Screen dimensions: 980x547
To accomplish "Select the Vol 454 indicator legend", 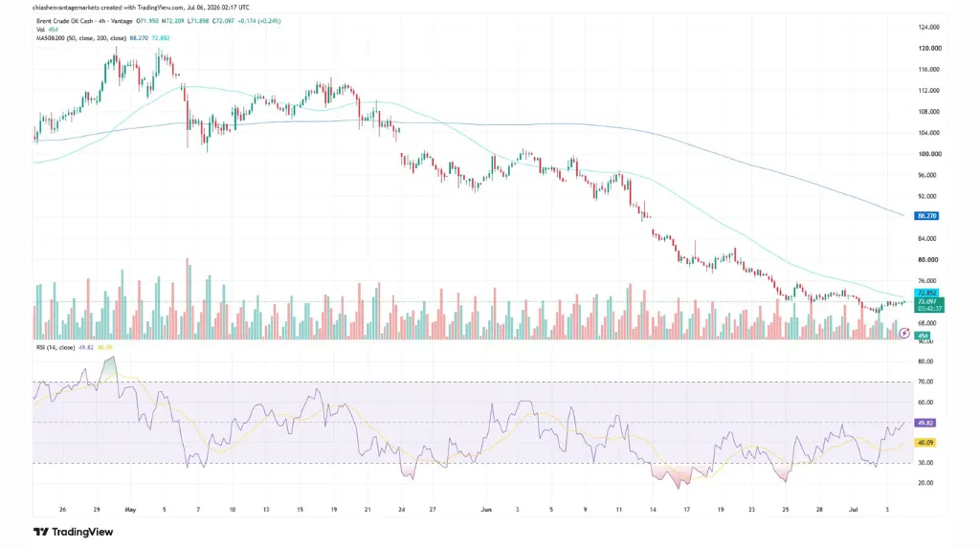I will (47, 30).
